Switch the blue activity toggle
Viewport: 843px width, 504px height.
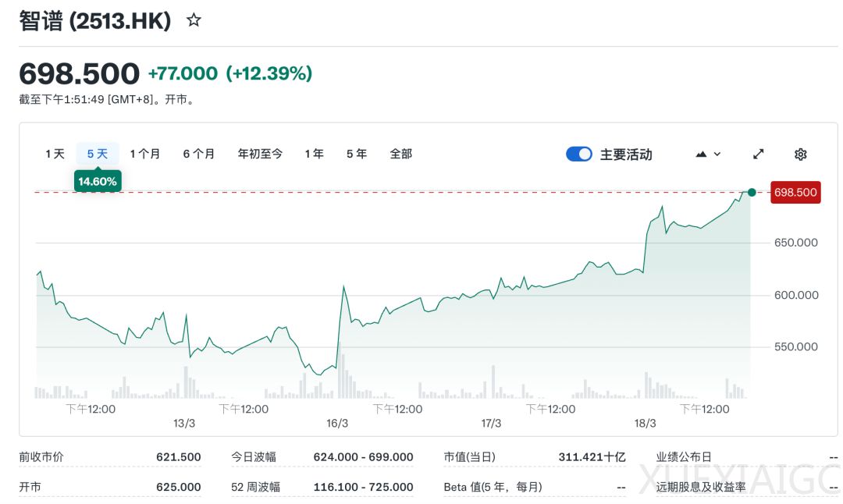pyautogui.click(x=578, y=154)
